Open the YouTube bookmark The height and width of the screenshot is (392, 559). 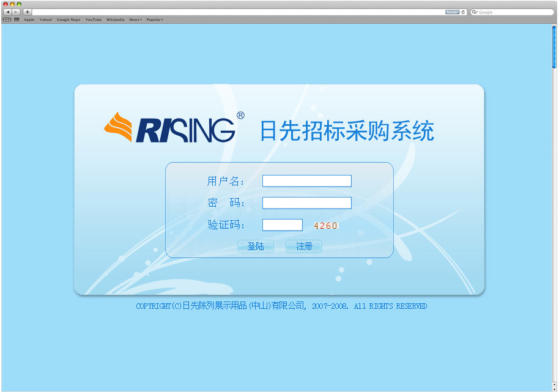(93, 20)
